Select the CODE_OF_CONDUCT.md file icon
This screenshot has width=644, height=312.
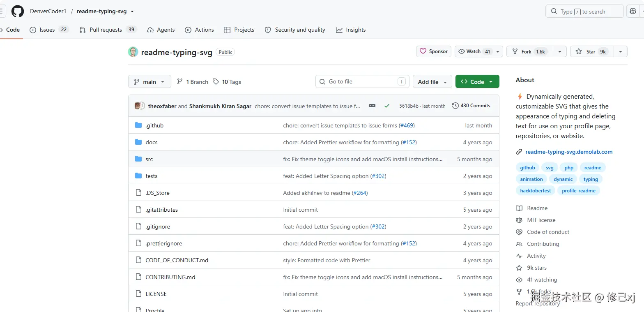coord(138,260)
